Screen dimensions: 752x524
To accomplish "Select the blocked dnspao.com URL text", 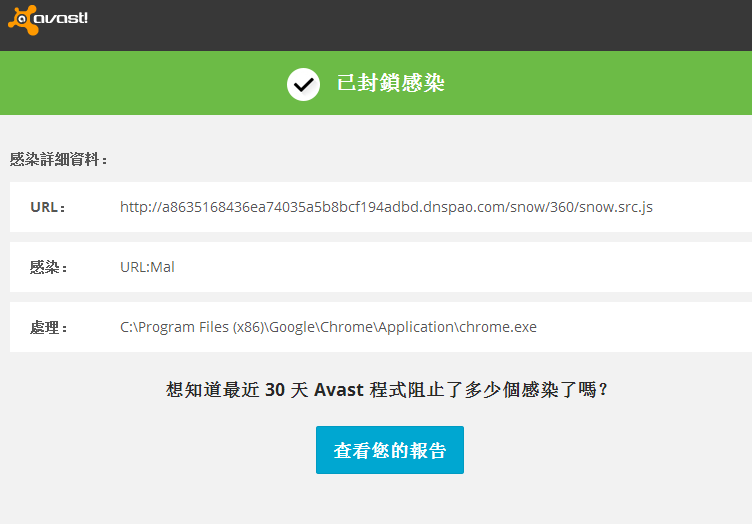I will 386,207.
